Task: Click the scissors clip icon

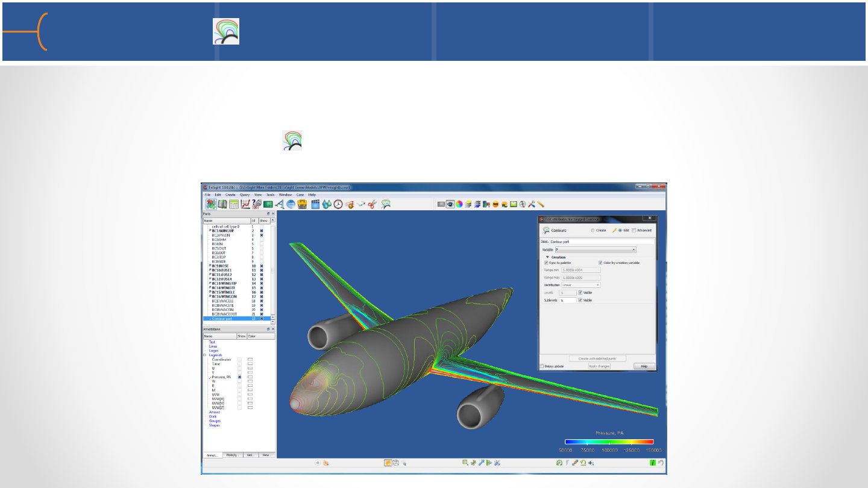Action: tap(372, 204)
